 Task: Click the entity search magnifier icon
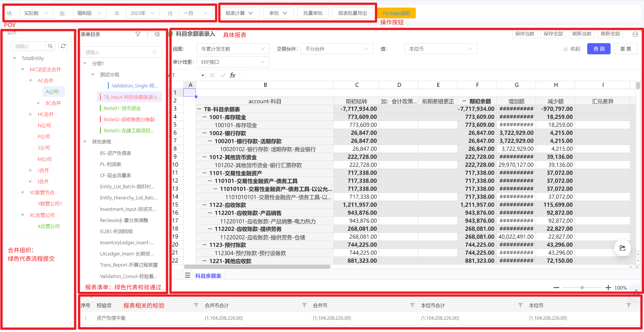(x=51, y=46)
